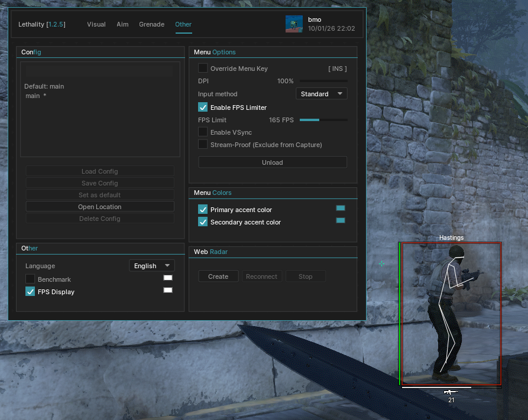Click the bmo profile avatar
528x420 pixels.
pyautogui.click(x=294, y=24)
